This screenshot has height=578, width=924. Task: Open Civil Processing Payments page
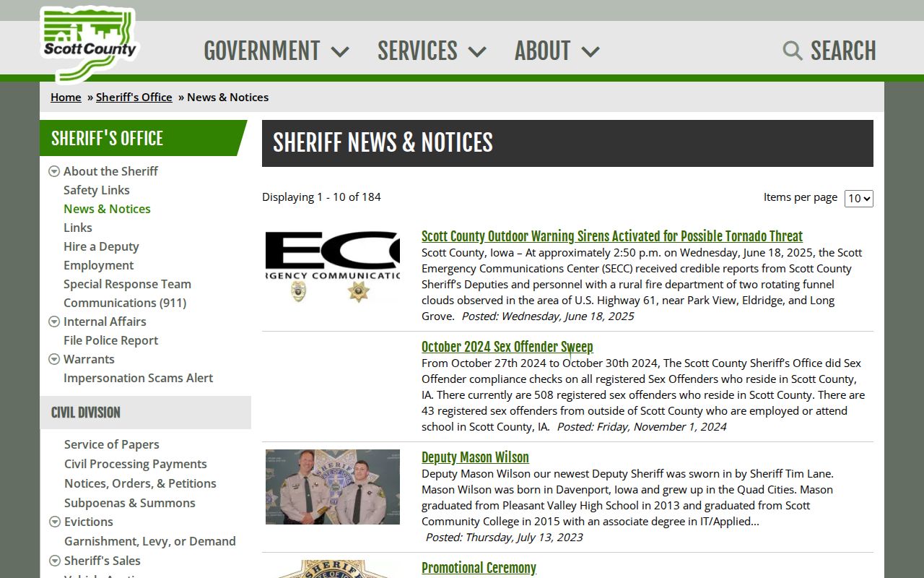tap(136, 464)
